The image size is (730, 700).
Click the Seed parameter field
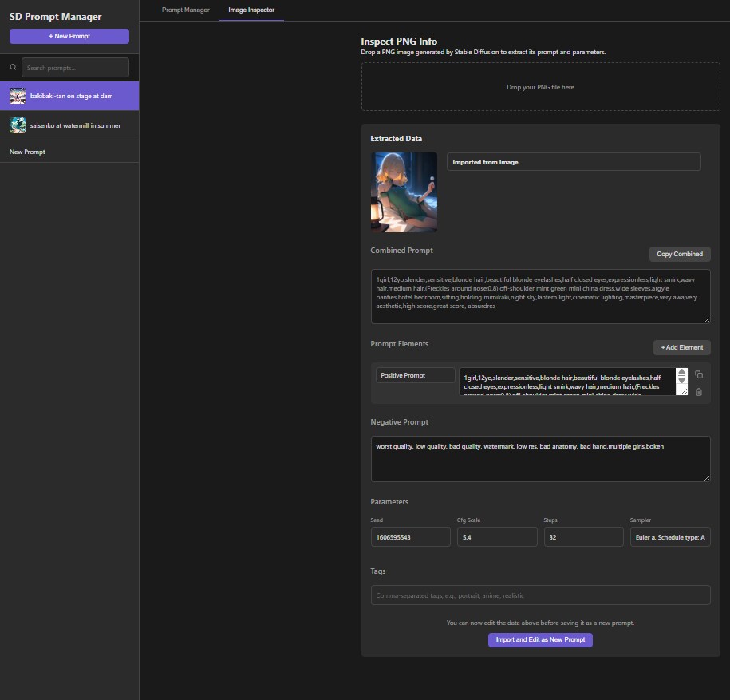pyautogui.click(x=410, y=537)
